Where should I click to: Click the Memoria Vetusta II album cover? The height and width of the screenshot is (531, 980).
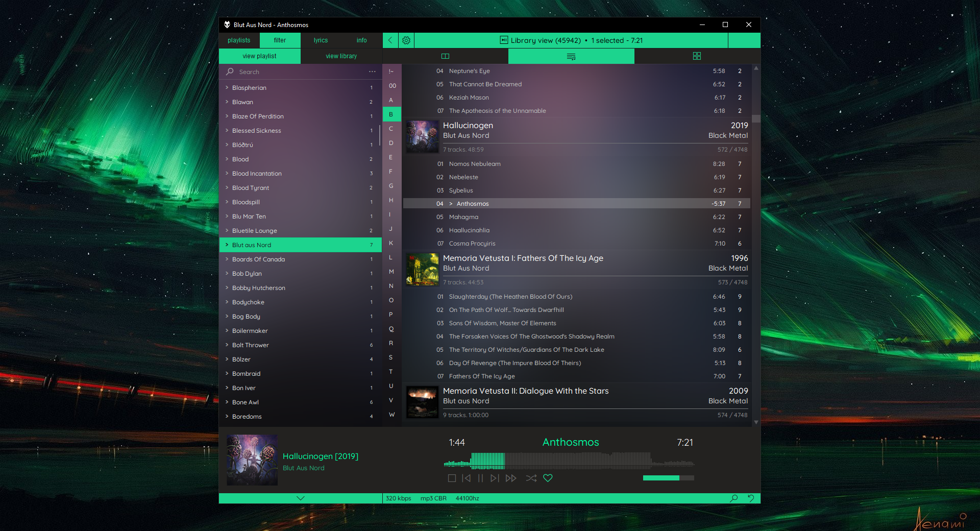422,402
